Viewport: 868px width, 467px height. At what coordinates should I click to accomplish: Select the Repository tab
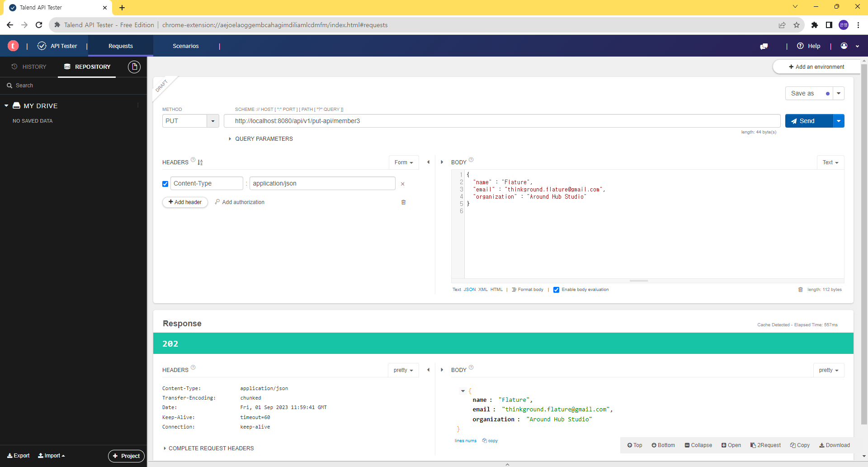87,67
